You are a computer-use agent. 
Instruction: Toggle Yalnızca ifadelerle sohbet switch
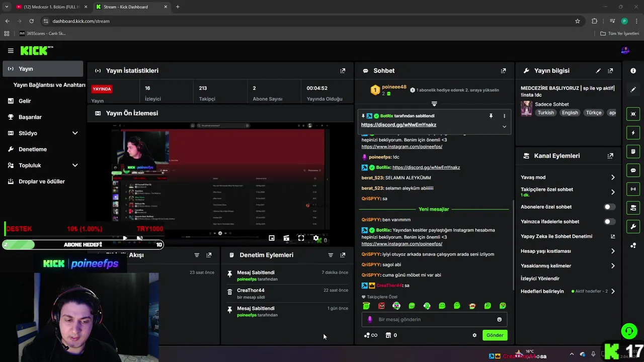coord(609,221)
